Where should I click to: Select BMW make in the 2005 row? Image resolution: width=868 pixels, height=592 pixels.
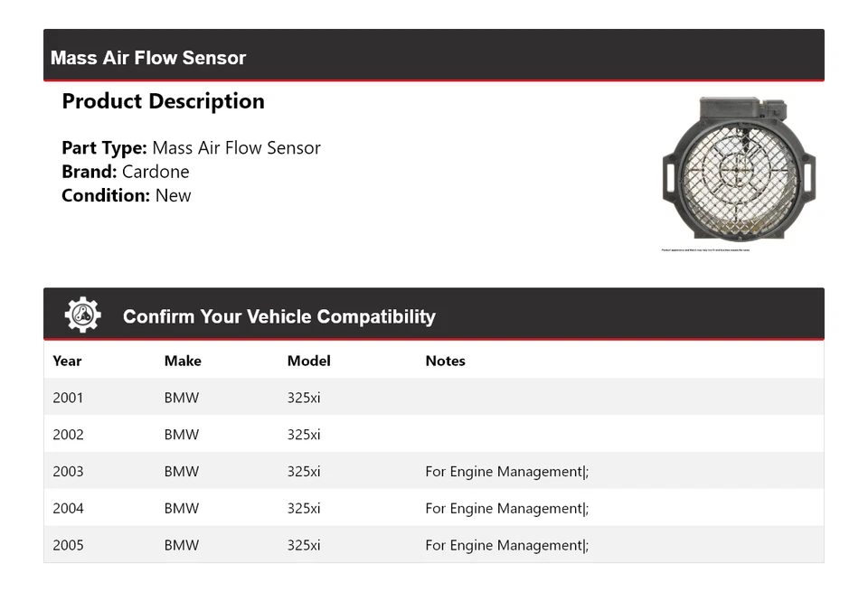click(182, 546)
